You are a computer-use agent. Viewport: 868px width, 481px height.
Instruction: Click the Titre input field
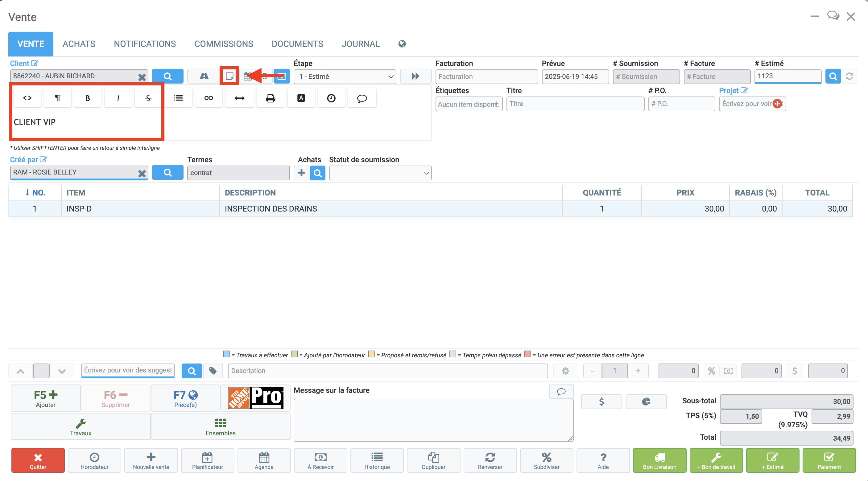[575, 104]
